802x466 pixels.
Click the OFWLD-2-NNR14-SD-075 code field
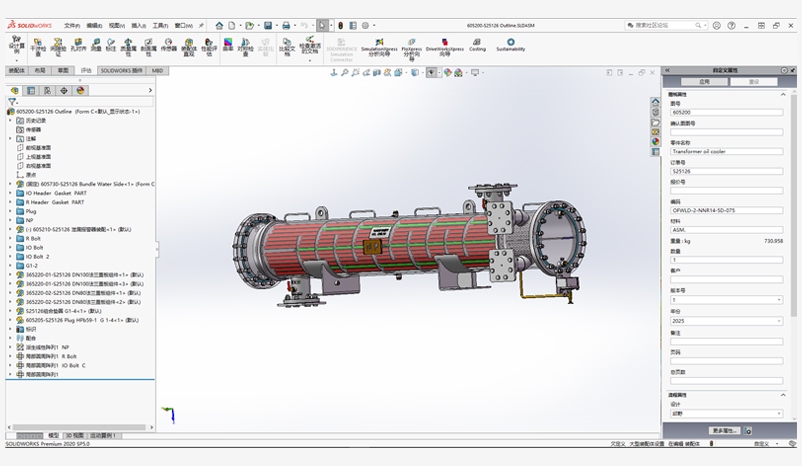coord(727,210)
